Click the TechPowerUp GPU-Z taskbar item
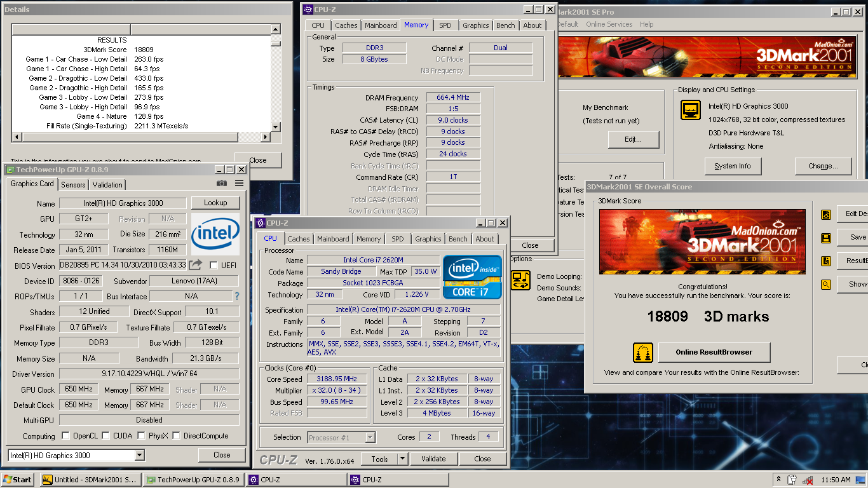The width and height of the screenshot is (868, 488). pyautogui.click(x=194, y=480)
